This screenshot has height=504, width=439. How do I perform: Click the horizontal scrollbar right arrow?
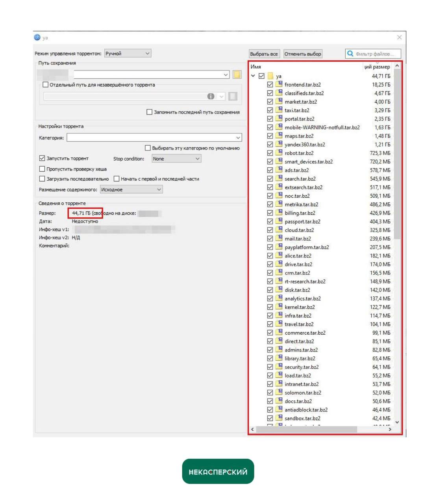[390, 429]
